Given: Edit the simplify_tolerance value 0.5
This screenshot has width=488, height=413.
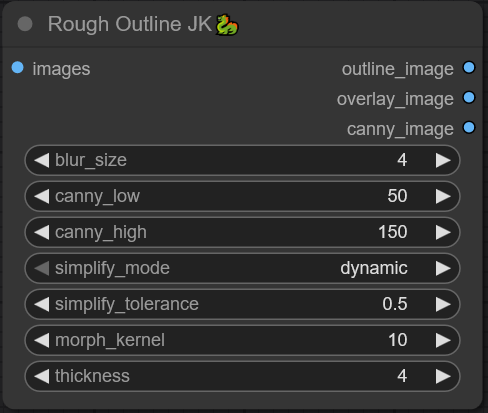Looking at the screenshot, I should (x=395, y=304).
